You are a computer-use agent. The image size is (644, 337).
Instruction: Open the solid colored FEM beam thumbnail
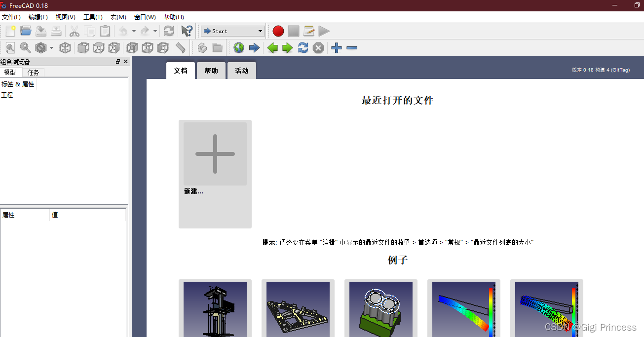(x=464, y=309)
